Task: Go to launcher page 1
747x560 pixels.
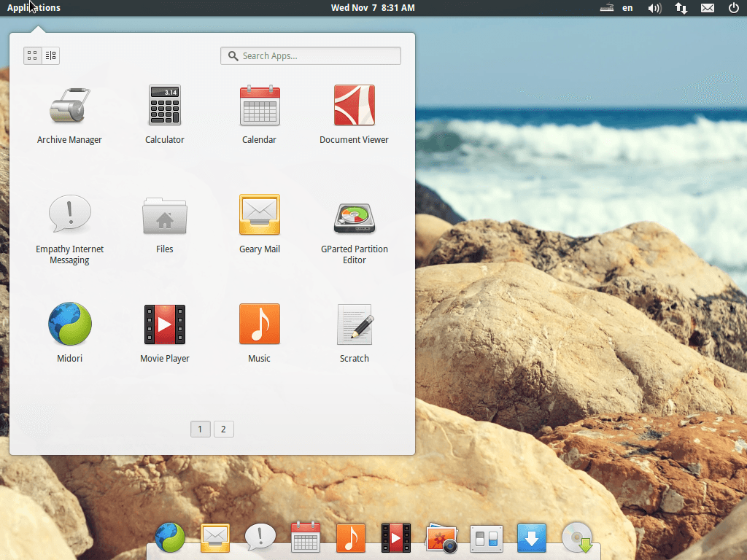Action: (x=200, y=429)
